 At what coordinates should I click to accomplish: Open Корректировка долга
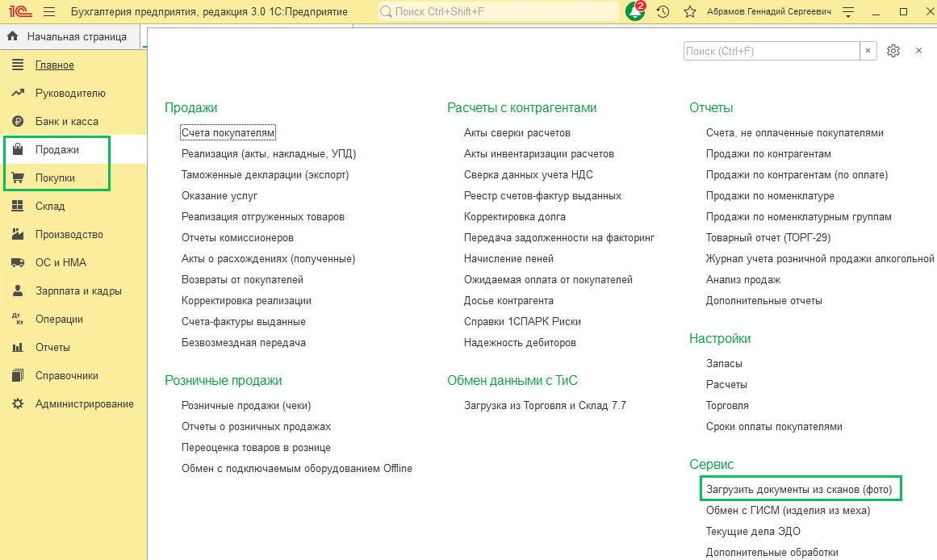tap(515, 216)
